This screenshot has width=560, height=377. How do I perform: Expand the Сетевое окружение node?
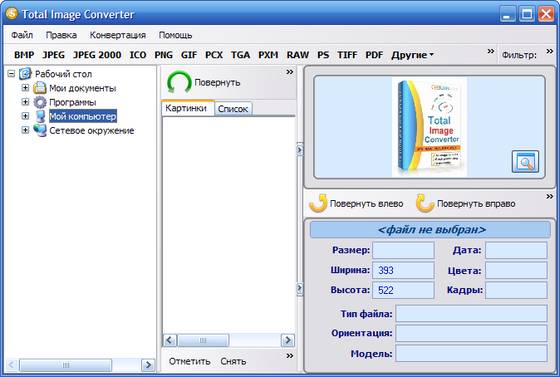tap(25, 130)
